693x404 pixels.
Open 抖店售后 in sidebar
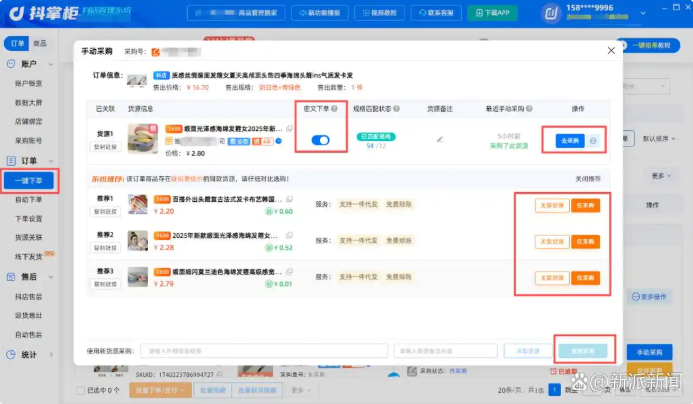(29, 297)
